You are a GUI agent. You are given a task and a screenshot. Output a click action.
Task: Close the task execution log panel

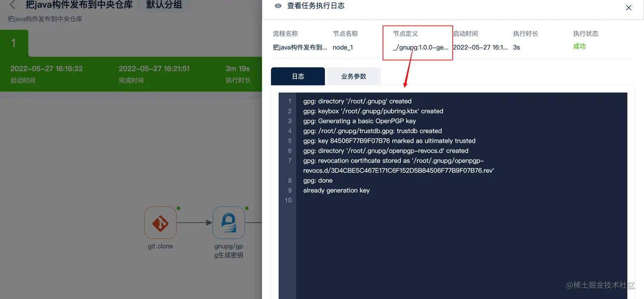[x=629, y=7]
